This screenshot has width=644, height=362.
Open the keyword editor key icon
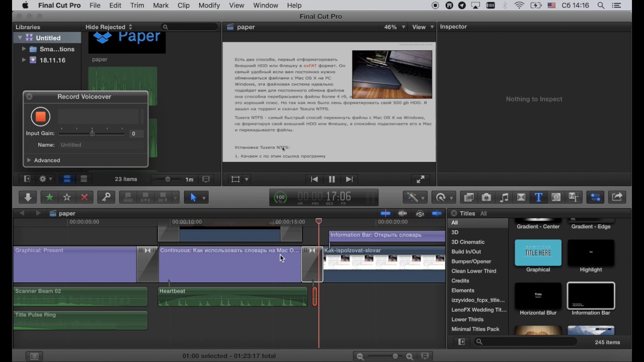(106, 198)
